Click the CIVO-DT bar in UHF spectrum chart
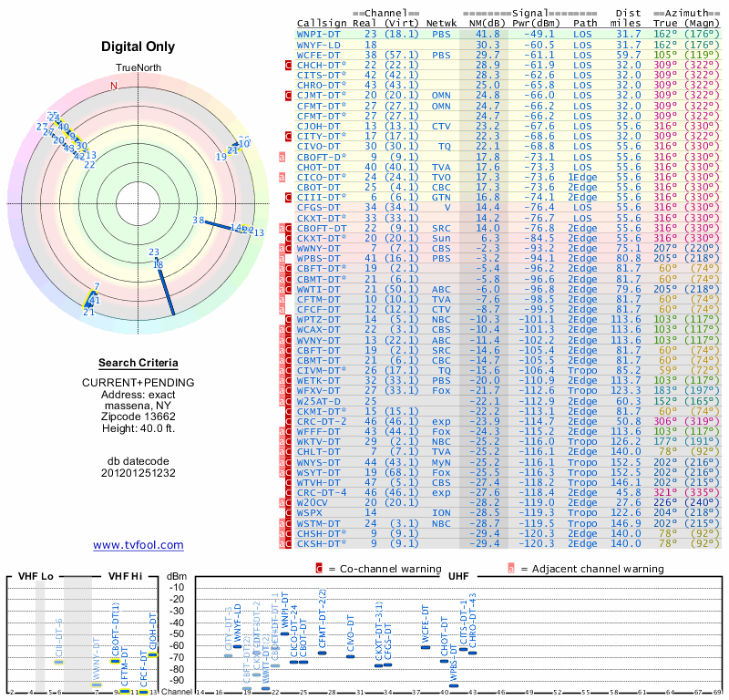Viewport: 729px width, 700px height. [x=350, y=656]
